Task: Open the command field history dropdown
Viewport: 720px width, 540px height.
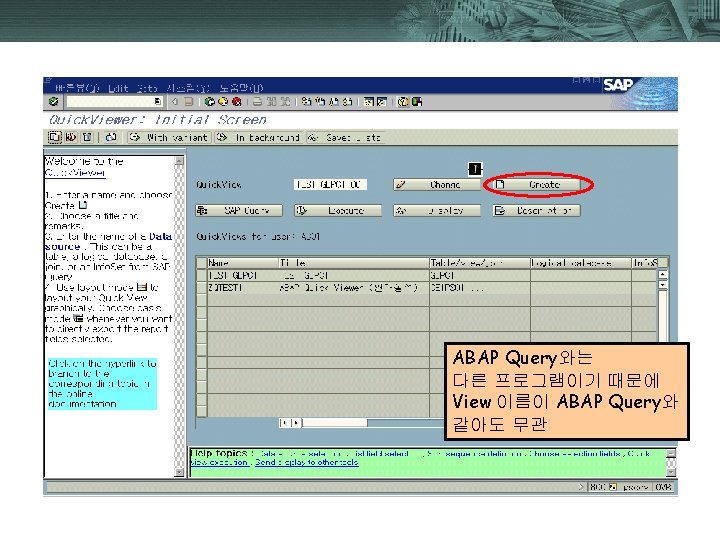Action: 158,101
